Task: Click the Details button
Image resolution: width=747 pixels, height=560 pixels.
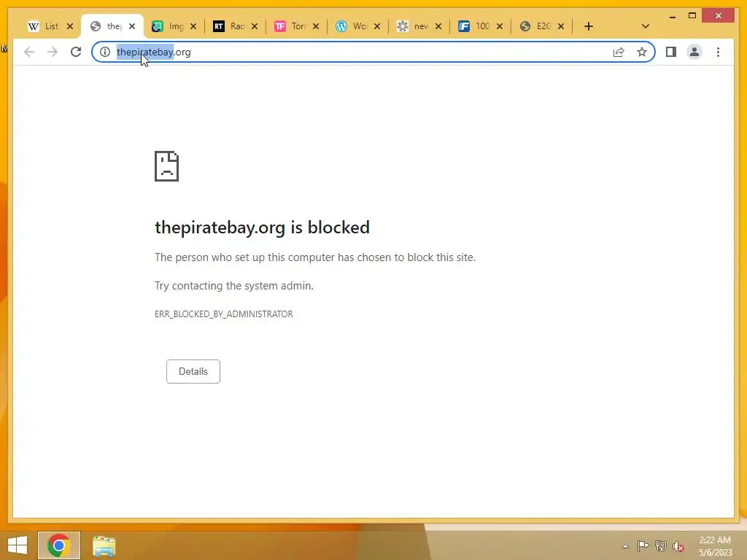Action: [193, 371]
